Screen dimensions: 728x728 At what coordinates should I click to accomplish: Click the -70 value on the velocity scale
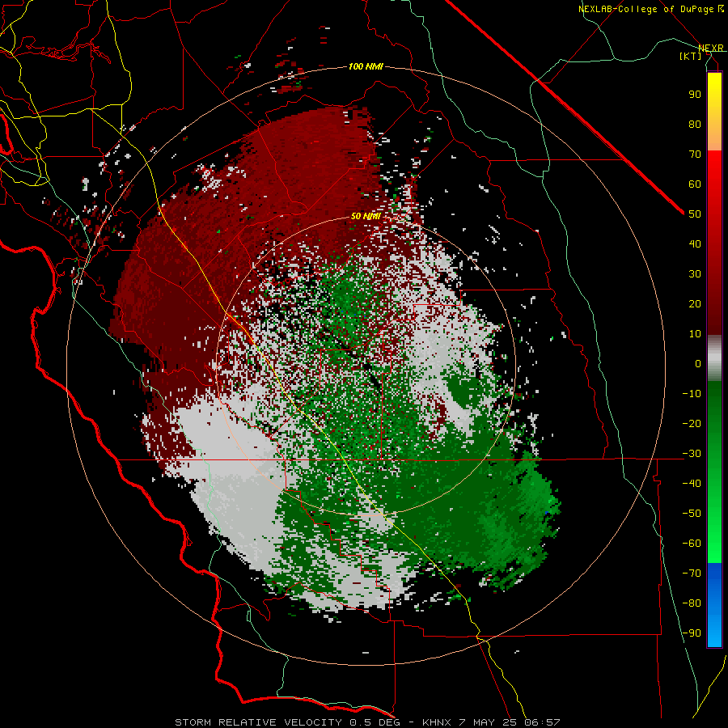(x=692, y=574)
